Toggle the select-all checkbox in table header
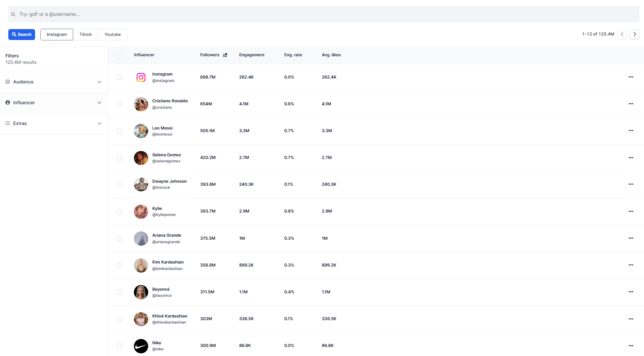 tap(119, 55)
